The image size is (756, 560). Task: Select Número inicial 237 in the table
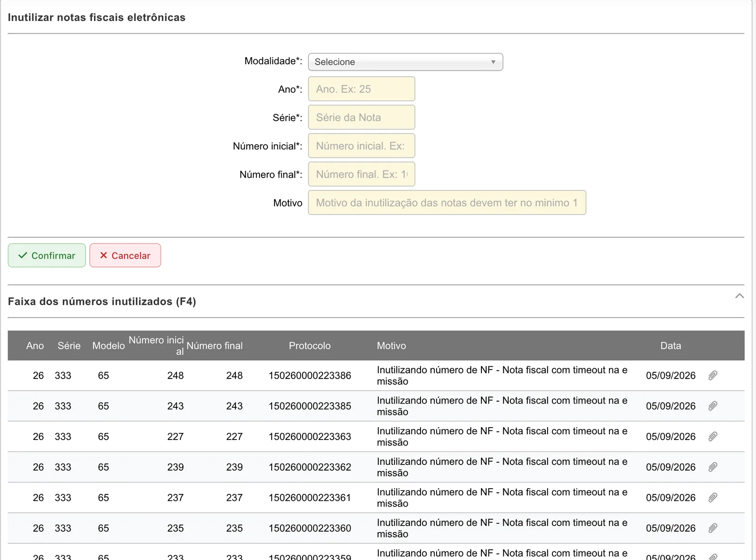point(175,498)
